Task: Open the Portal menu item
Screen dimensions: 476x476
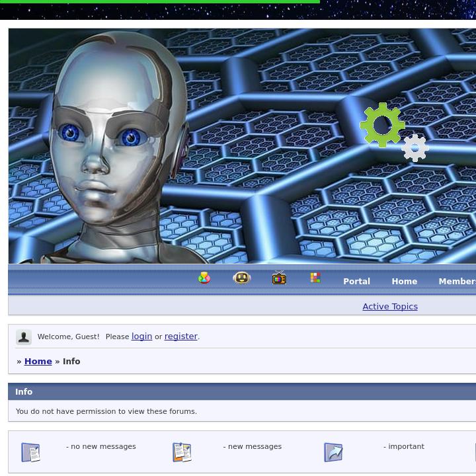Action: tap(356, 281)
